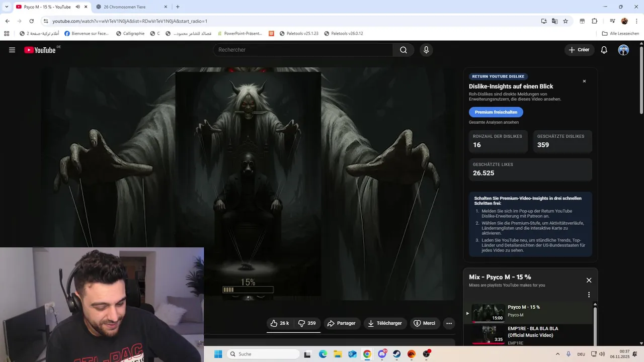Open YouTube notifications bell
Image resolution: width=644 pixels, height=362 pixels.
click(x=604, y=50)
